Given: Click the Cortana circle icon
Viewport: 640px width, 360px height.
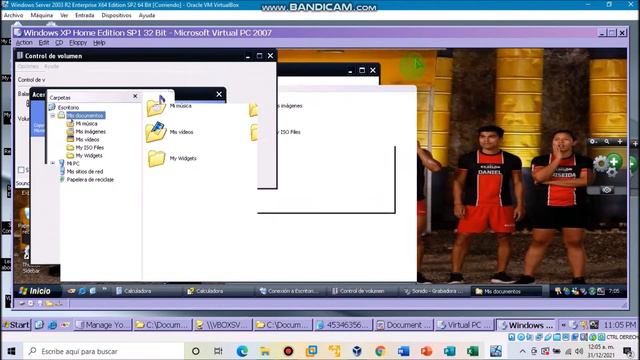Looking at the screenshot, I should pyautogui.click(x=196, y=351).
